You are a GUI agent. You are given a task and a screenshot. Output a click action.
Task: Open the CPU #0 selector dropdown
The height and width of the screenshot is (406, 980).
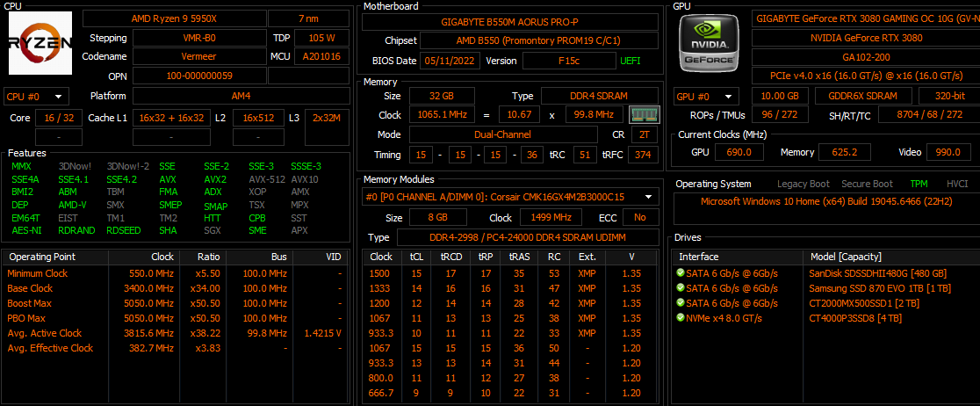36,97
